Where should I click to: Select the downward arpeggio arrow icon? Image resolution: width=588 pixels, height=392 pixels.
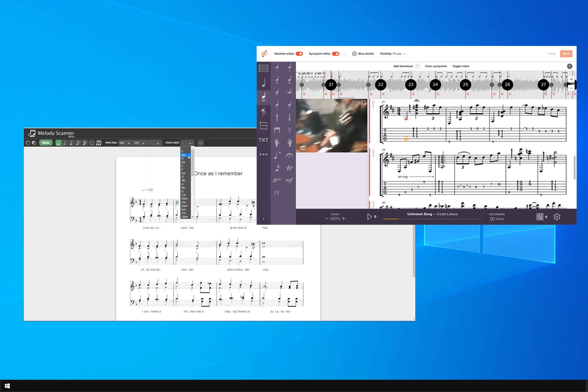[x=289, y=118]
